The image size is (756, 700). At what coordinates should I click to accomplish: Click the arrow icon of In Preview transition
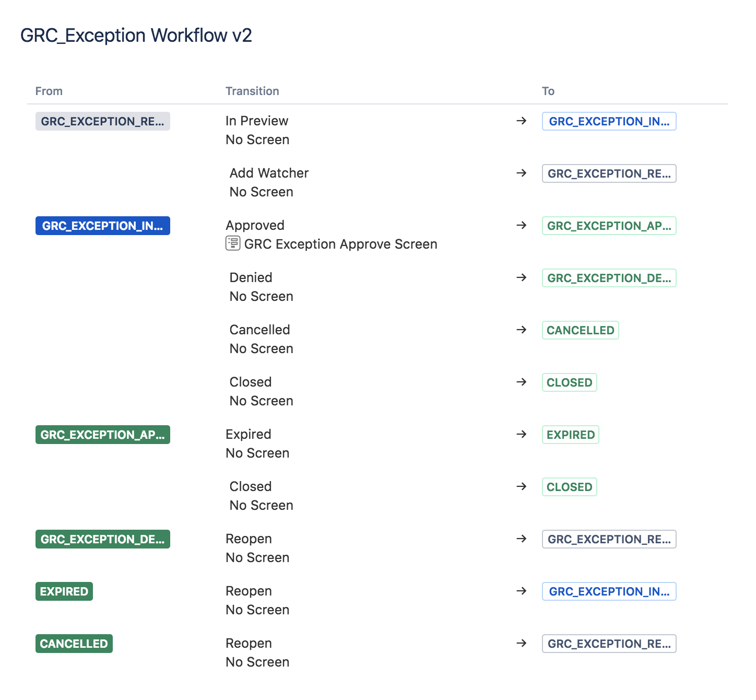click(521, 121)
